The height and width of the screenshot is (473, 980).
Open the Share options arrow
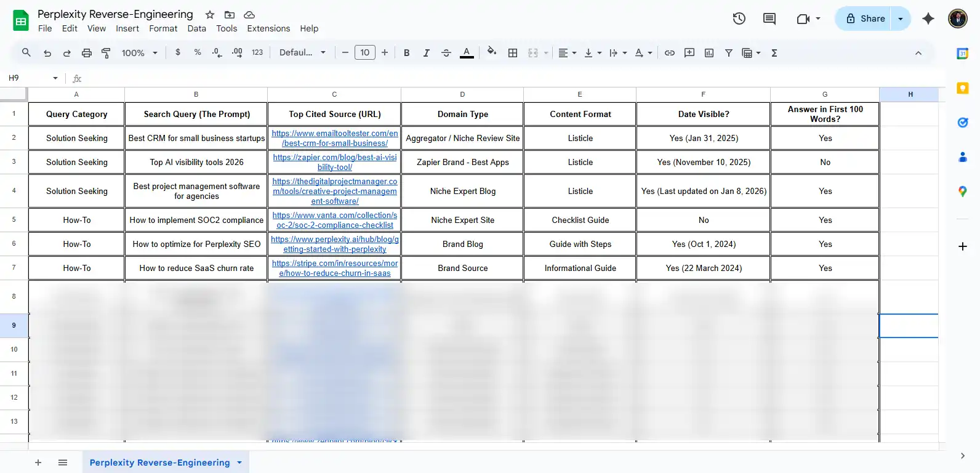click(x=901, y=18)
